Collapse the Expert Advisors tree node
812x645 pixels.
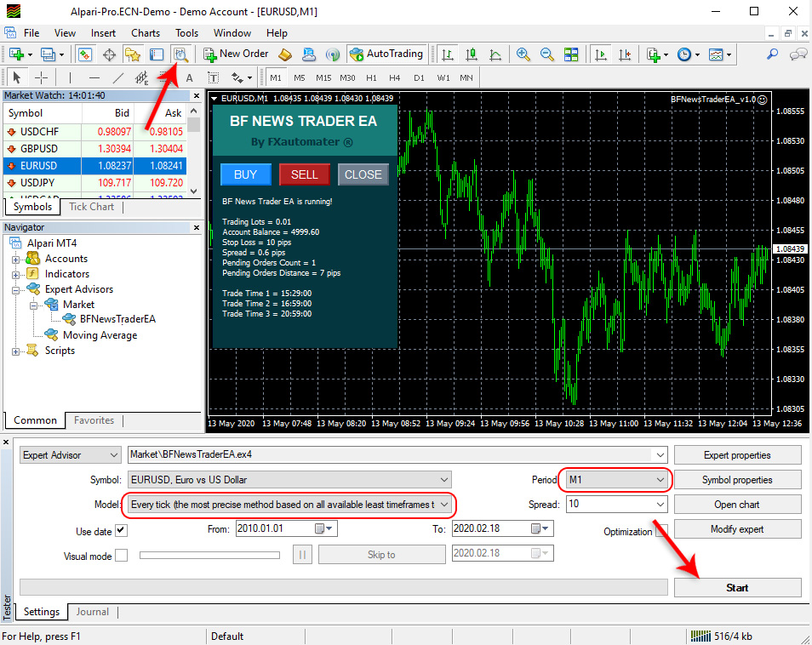tap(15, 290)
